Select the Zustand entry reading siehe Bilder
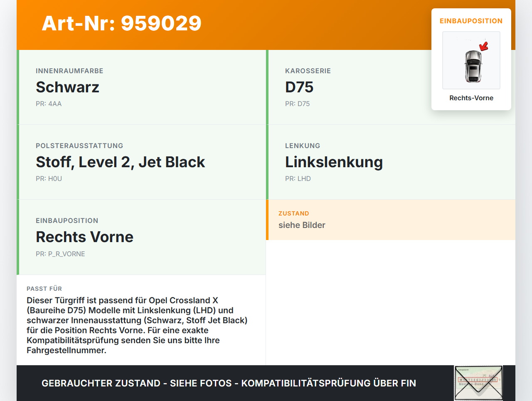The width and height of the screenshot is (532, 401). (x=302, y=225)
